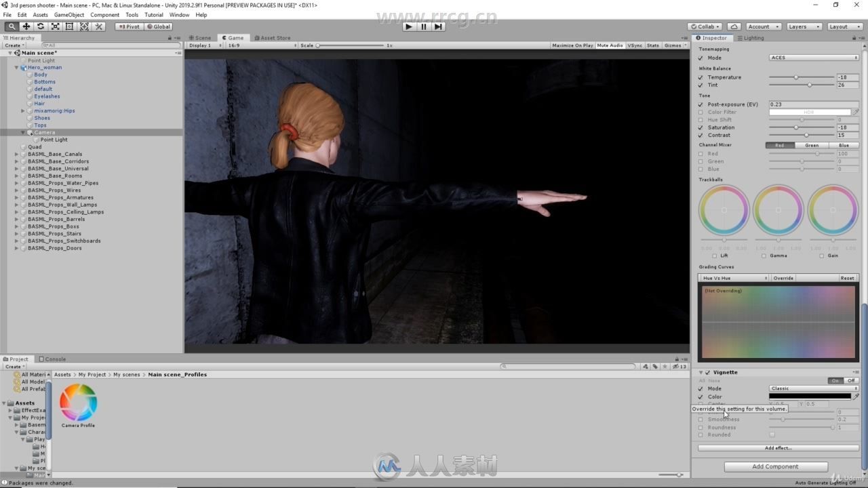
Task: Toggle Contrast override checkbox
Action: (x=701, y=135)
